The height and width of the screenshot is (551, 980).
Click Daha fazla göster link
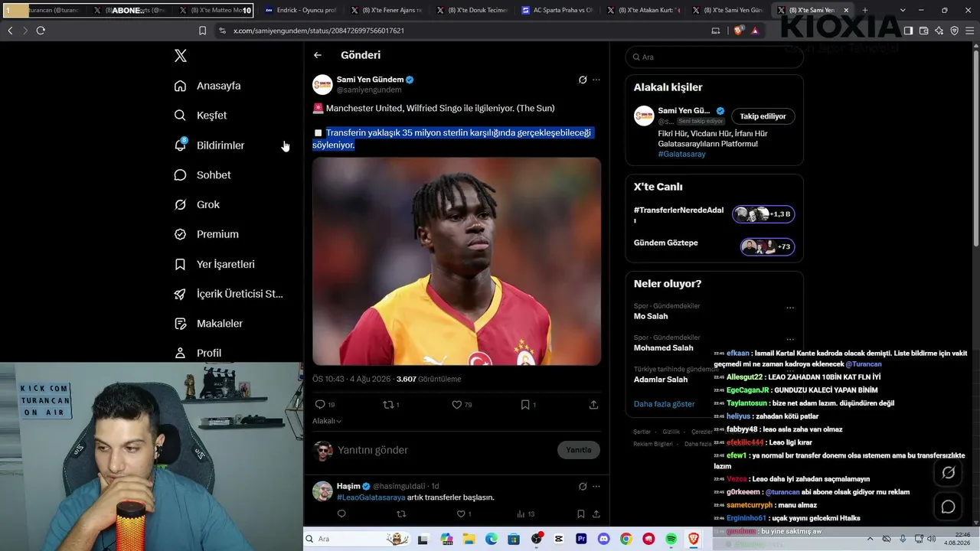(x=665, y=404)
